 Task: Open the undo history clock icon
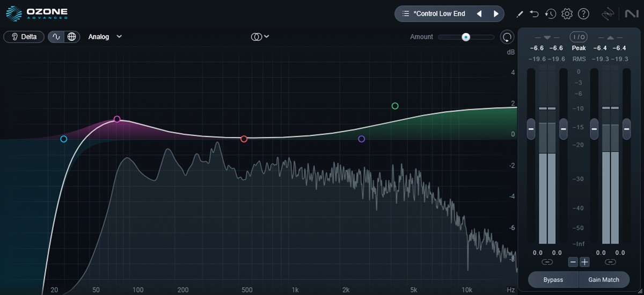(x=550, y=14)
